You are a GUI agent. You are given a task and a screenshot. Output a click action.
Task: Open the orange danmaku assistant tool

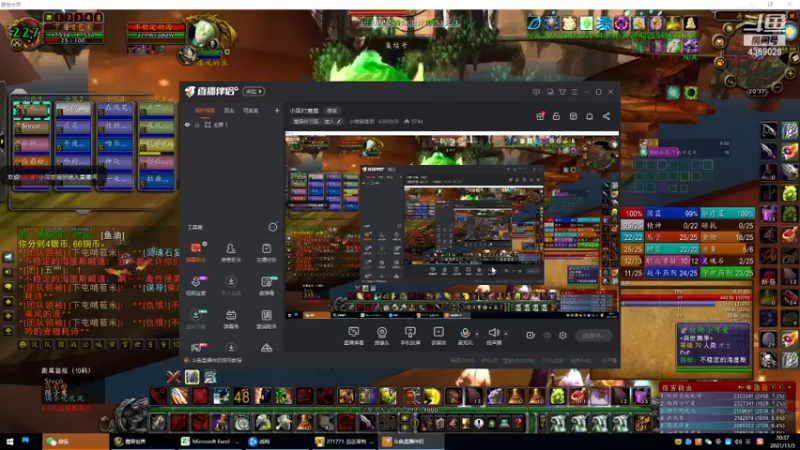coord(196,252)
